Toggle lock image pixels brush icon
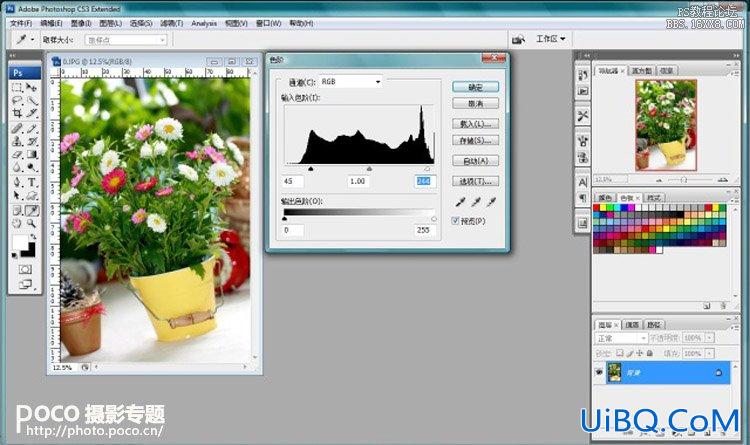750x445 pixels. pyautogui.click(x=630, y=353)
